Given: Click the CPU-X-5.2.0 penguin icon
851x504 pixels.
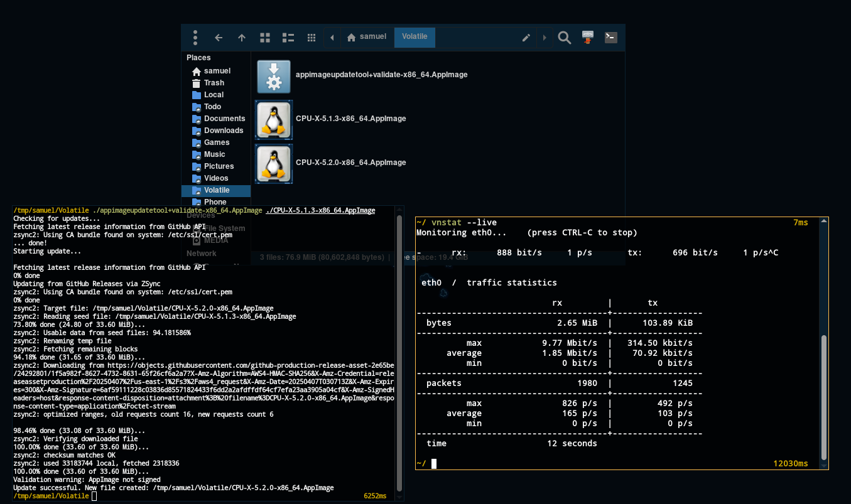Looking at the screenshot, I should (273, 163).
